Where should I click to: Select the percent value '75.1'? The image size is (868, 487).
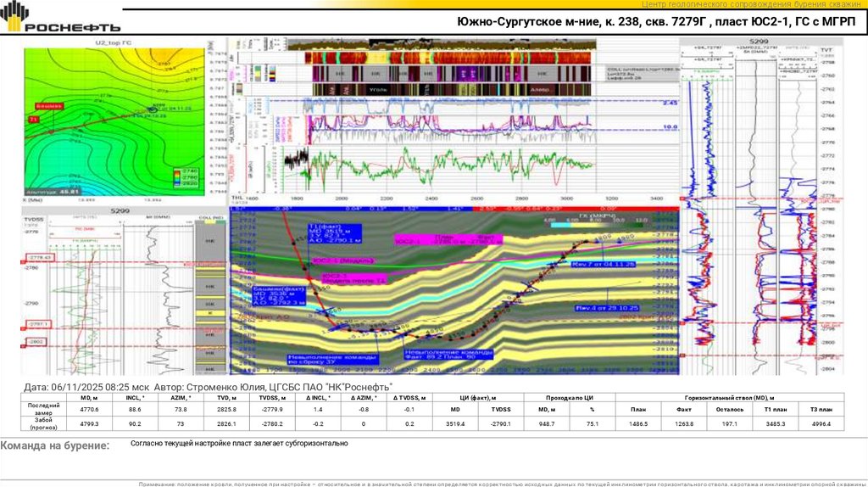593,424
